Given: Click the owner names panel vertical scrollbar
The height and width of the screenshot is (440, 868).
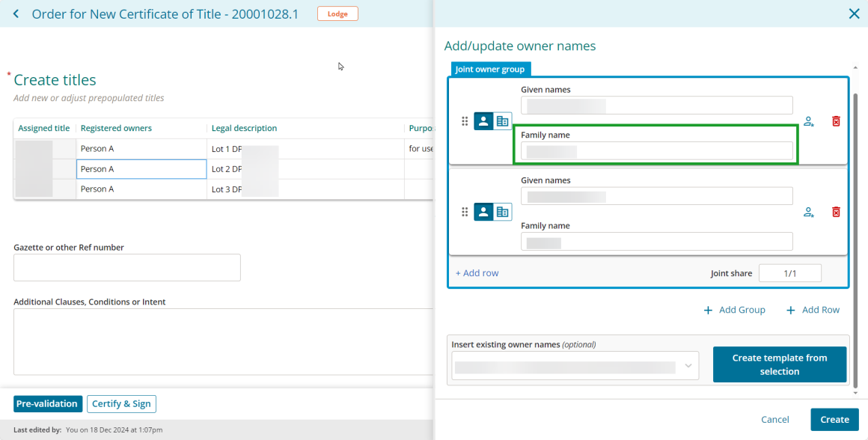Looking at the screenshot, I should coord(856,241).
